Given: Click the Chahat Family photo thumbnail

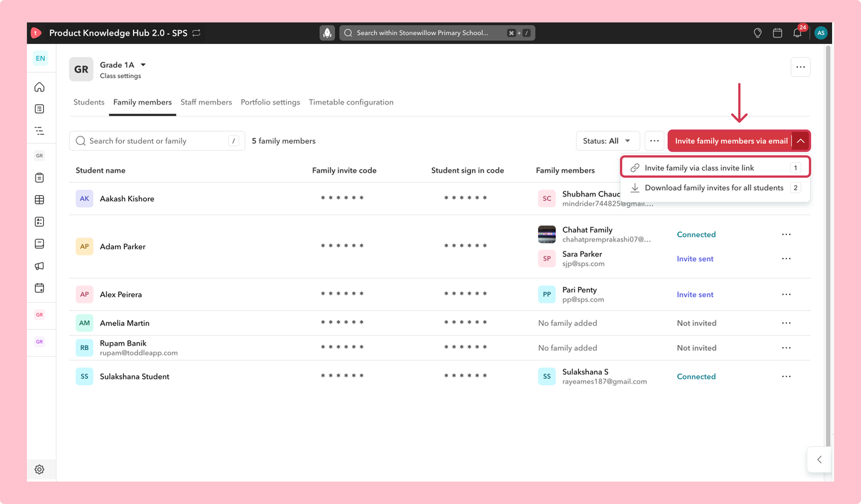Looking at the screenshot, I should point(547,234).
